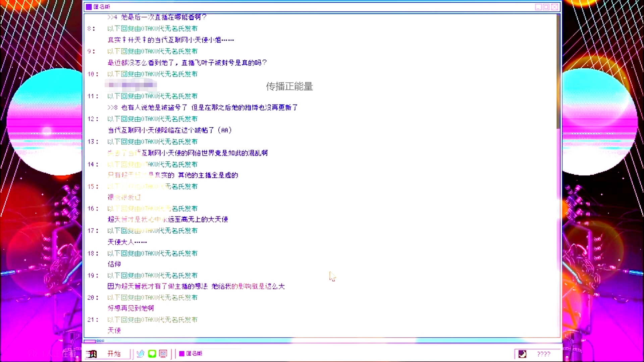Click post number 12 label
The height and width of the screenshot is (362, 644).
tap(91, 119)
